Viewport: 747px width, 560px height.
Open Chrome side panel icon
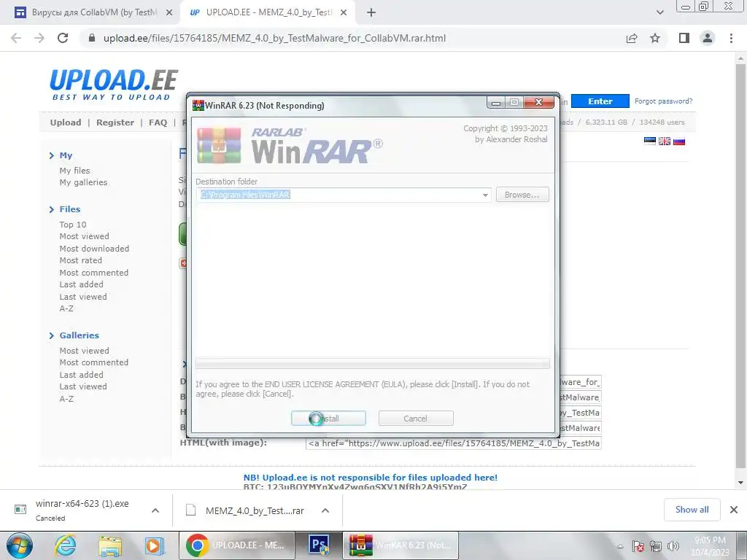[684, 38]
